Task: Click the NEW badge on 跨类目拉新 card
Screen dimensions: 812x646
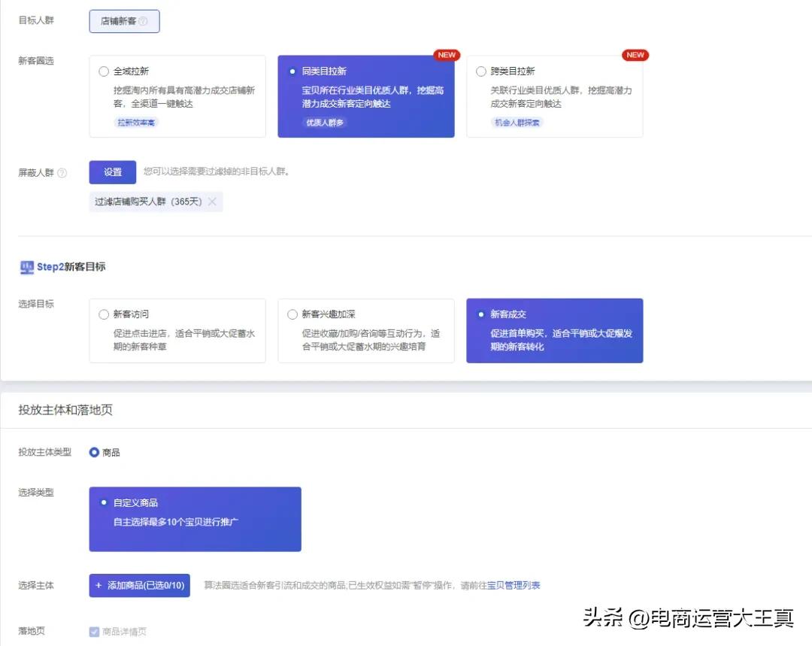Action: pyautogui.click(x=635, y=55)
